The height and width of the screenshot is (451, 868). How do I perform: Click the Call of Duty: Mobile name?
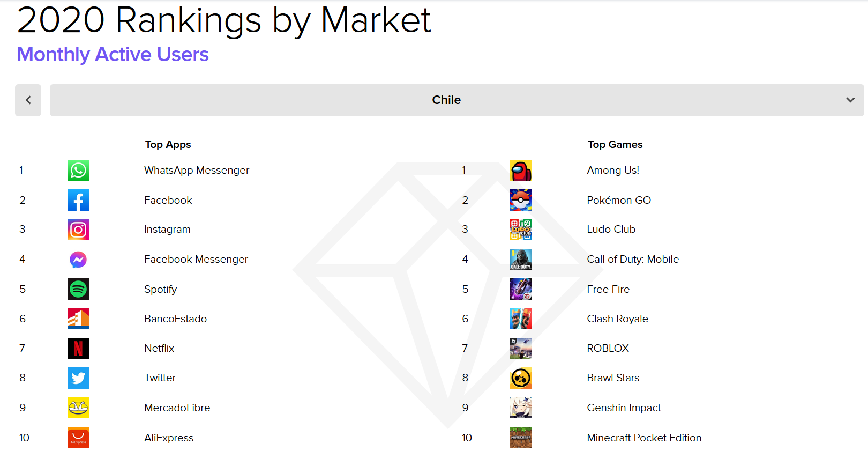[x=633, y=260]
